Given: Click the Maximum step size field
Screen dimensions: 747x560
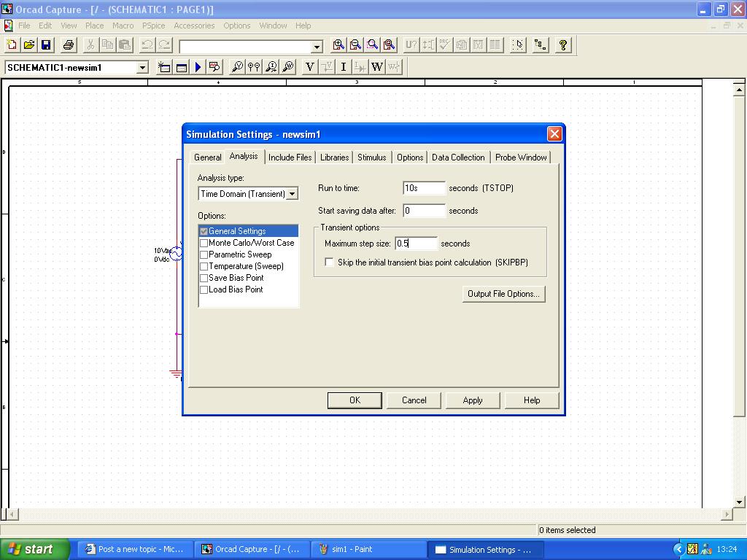Looking at the screenshot, I should tap(416, 244).
